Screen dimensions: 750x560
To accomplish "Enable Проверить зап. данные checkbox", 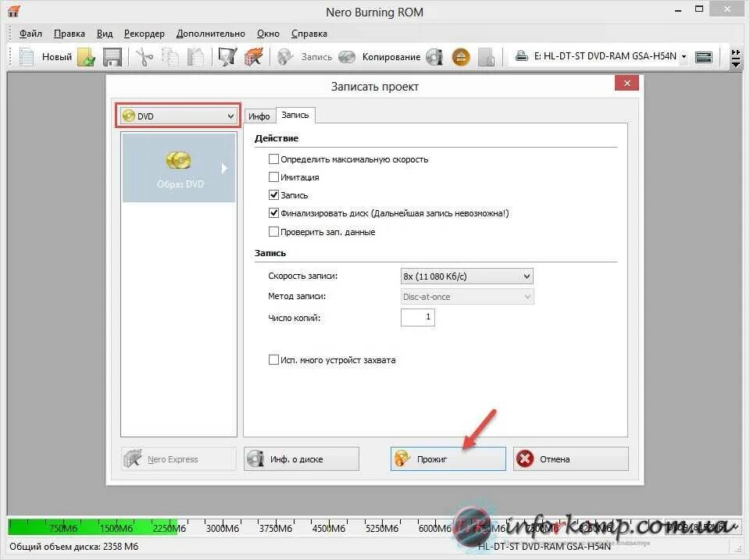I will 273,231.
